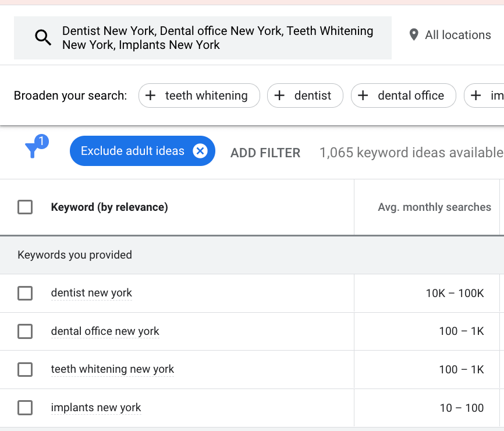Sort by Avg. monthly searches column
504x431 pixels.
point(434,207)
